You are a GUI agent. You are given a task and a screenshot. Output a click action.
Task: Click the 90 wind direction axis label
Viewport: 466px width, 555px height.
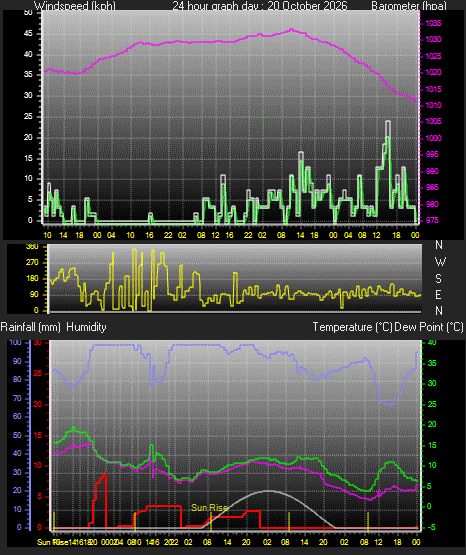pyautogui.click(x=34, y=294)
